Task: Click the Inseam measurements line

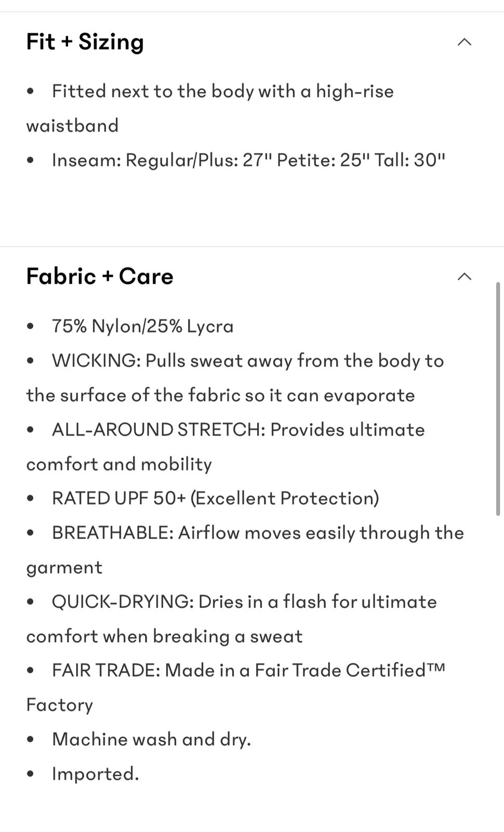Action: [x=249, y=160]
